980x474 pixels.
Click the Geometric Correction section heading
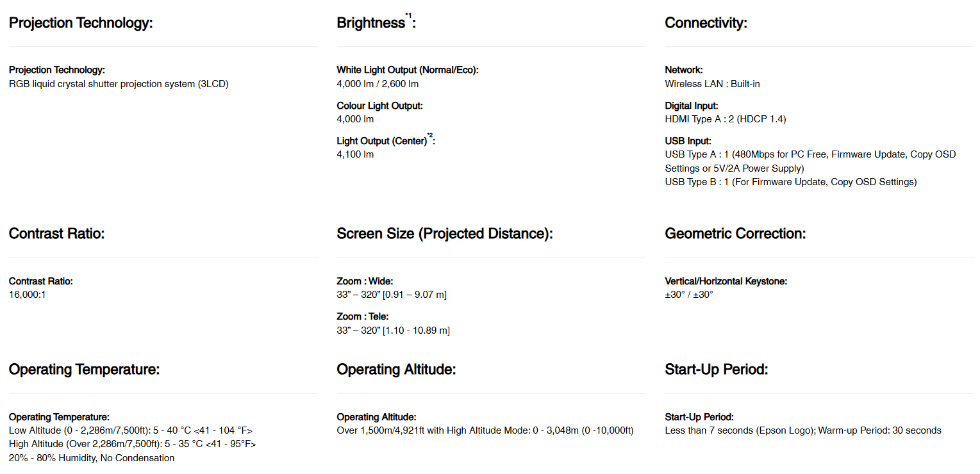tap(735, 234)
